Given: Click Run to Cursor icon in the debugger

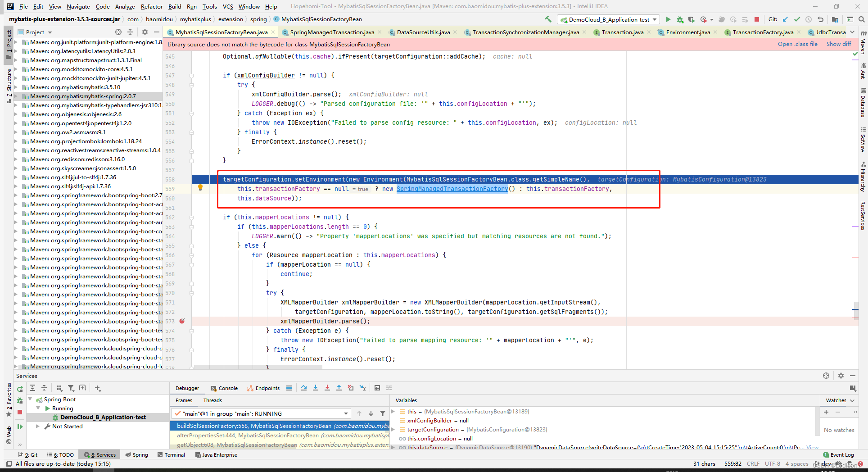Looking at the screenshot, I should 362,388.
